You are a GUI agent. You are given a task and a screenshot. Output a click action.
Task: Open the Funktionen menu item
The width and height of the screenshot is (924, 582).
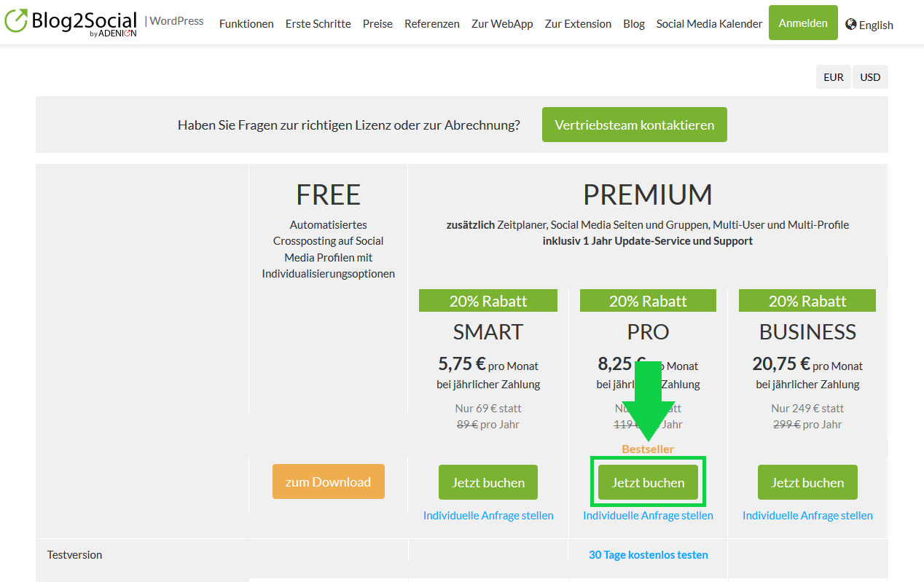coord(246,23)
